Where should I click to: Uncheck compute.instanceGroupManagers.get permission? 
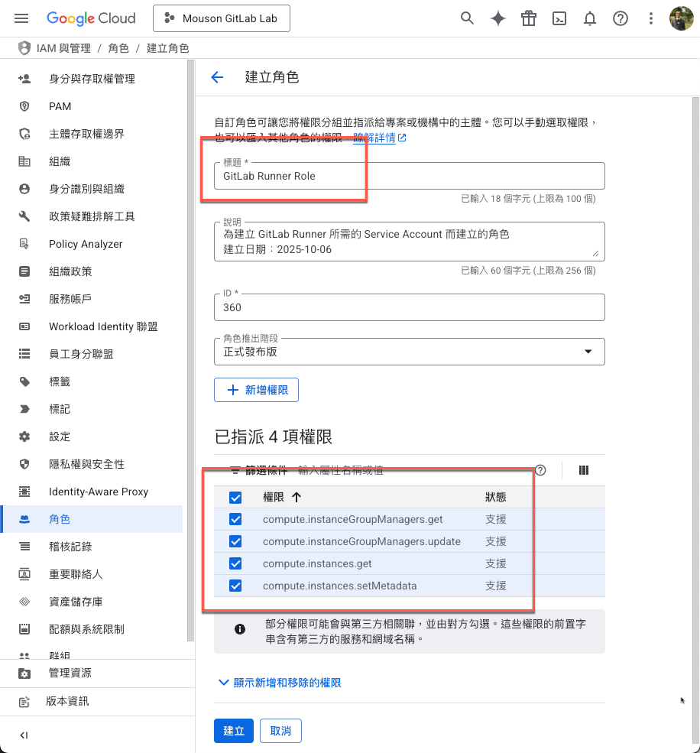pyautogui.click(x=235, y=519)
